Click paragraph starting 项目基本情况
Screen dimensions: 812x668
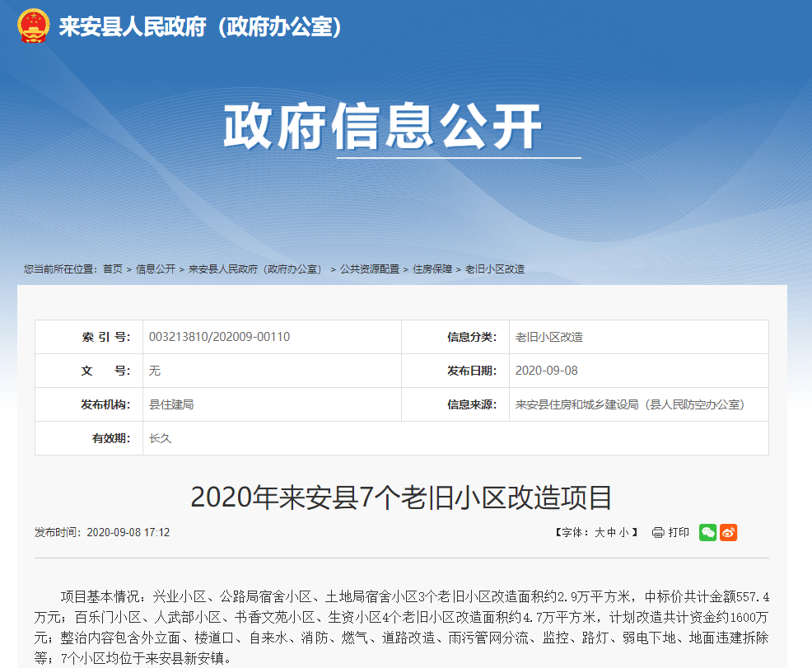pyautogui.click(x=401, y=628)
